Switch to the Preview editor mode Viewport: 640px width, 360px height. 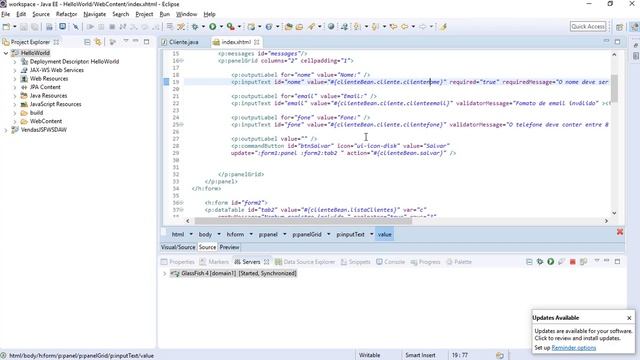click(x=229, y=247)
